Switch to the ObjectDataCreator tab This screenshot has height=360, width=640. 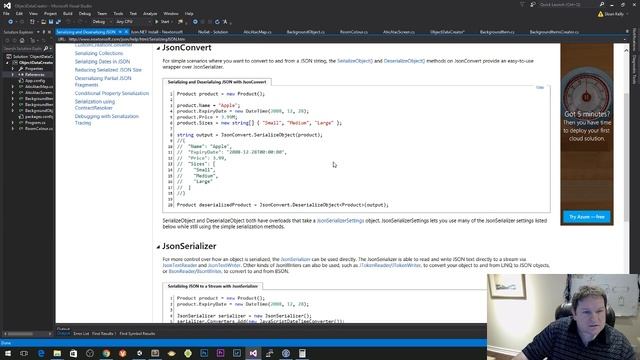(447, 32)
